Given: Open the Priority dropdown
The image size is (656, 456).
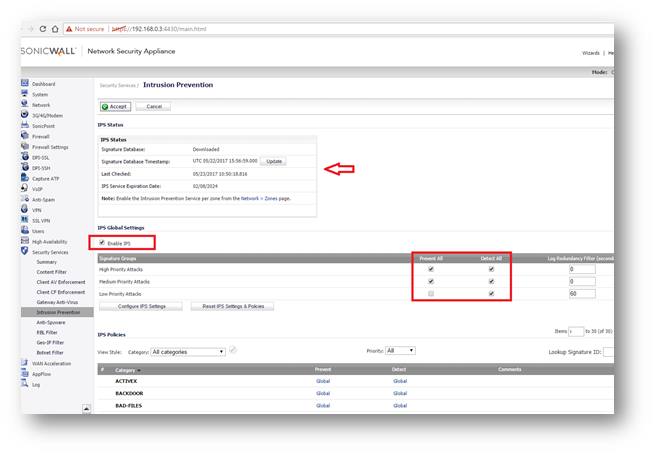Looking at the screenshot, I should (400, 351).
